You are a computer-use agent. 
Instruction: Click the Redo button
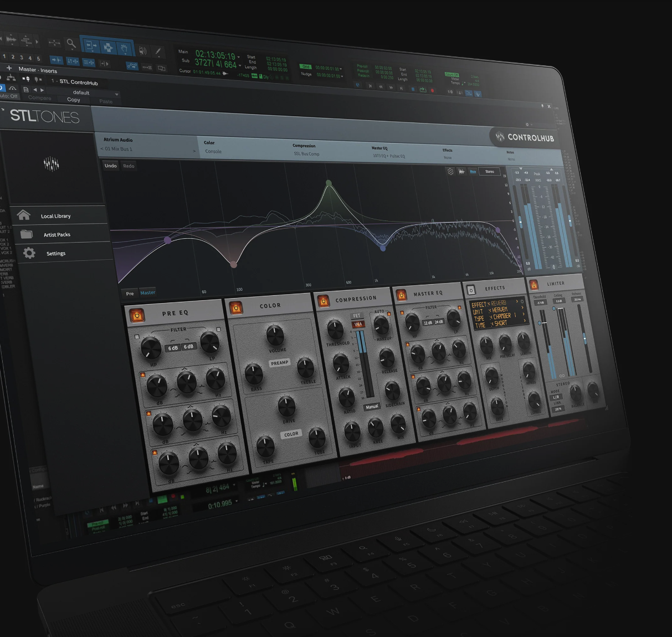129,166
